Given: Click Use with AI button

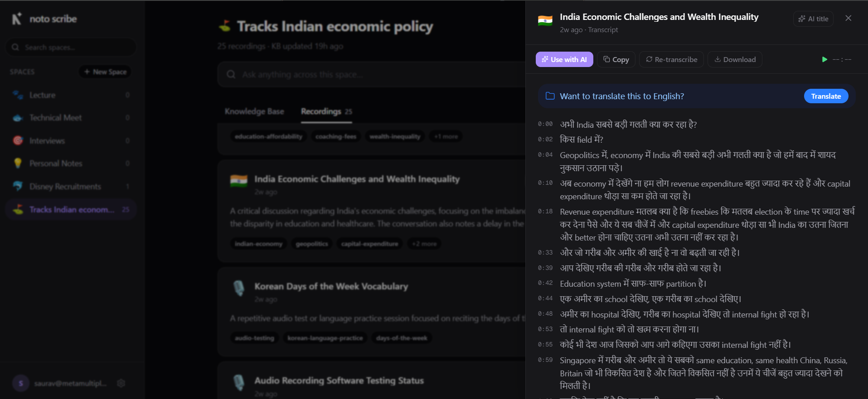Looking at the screenshot, I should pyautogui.click(x=564, y=59).
